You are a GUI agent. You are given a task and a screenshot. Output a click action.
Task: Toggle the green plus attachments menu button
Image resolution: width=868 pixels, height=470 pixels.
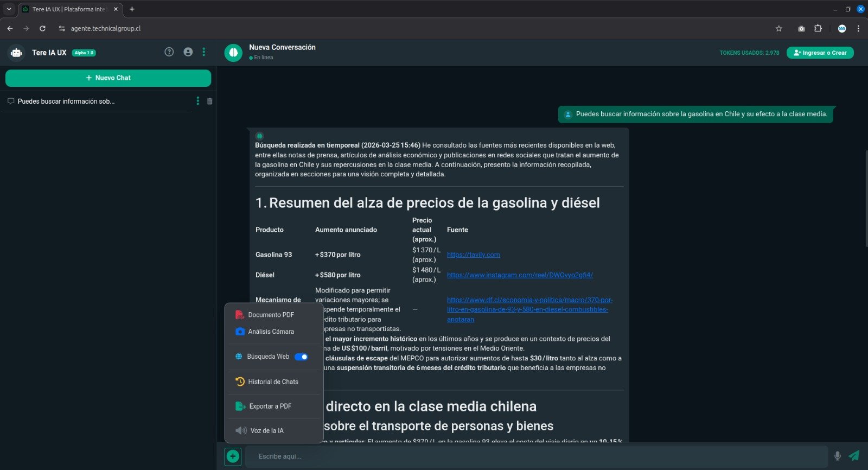233,456
